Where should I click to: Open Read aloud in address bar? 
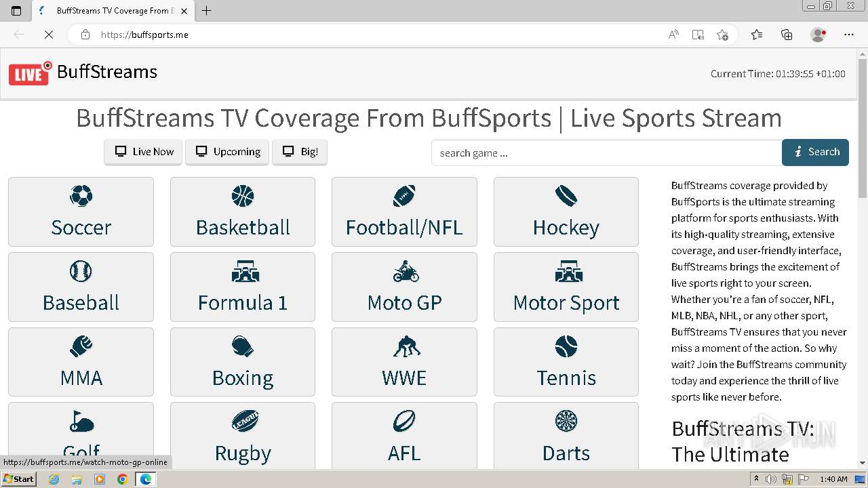pos(673,35)
